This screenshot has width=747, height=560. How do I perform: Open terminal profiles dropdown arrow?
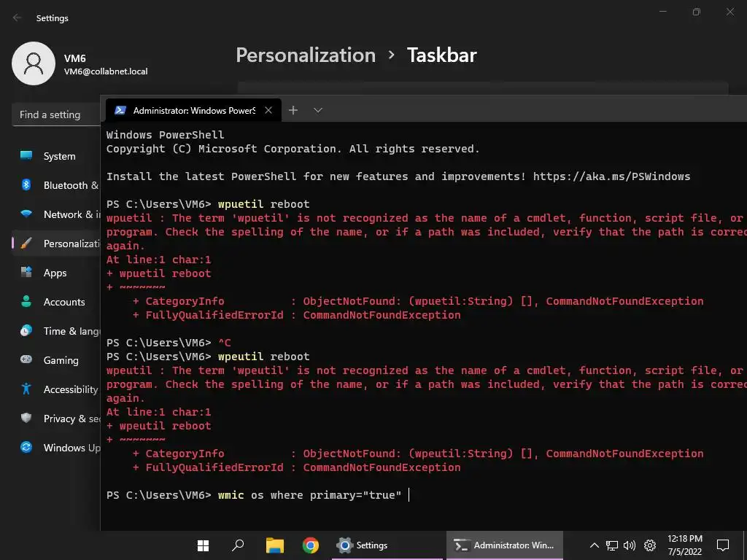click(318, 111)
